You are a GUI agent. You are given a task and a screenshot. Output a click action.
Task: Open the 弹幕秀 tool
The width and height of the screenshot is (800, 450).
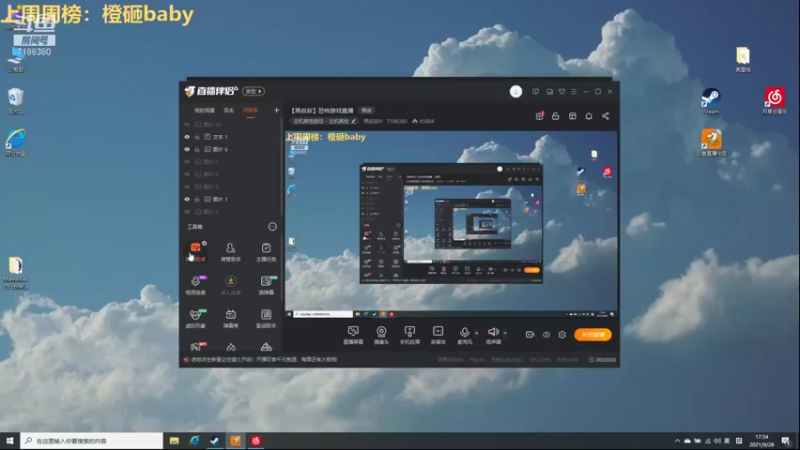click(231, 318)
